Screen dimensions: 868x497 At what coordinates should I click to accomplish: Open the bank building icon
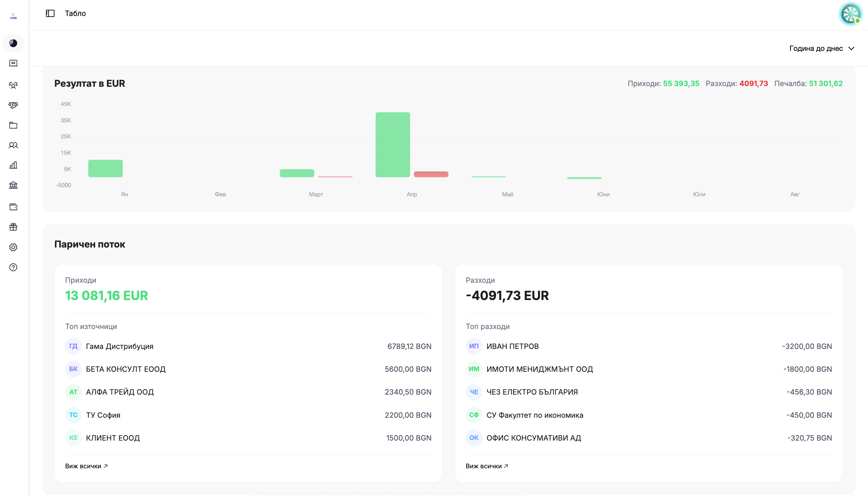(x=13, y=185)
